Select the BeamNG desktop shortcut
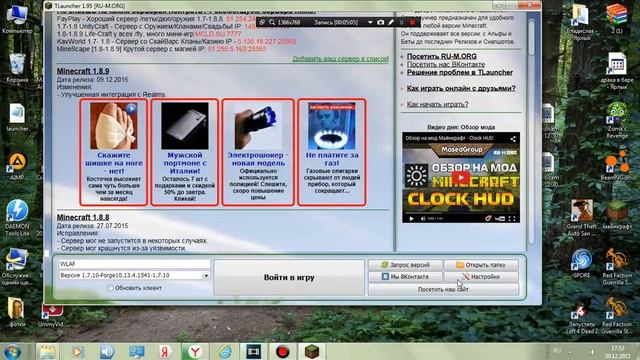 tap(617, 166)
